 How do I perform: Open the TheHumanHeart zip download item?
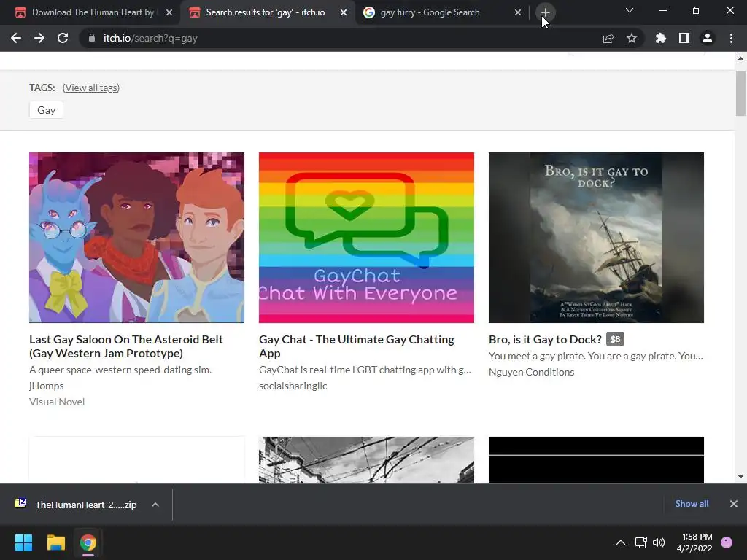pyautogui.click(x=76, y=505)
